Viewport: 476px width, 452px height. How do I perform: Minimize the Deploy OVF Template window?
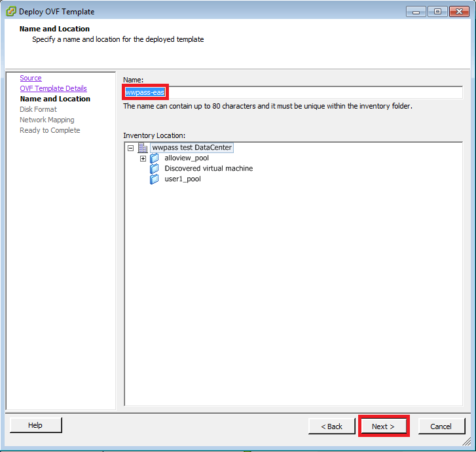click(x=416, y=12)
